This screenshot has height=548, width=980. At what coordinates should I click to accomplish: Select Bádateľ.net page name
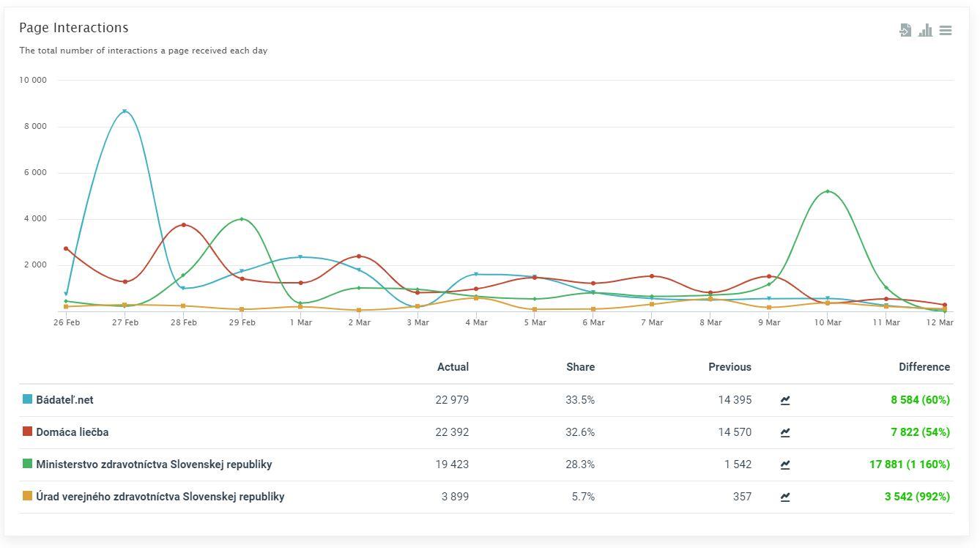click(x=64, y=400)
